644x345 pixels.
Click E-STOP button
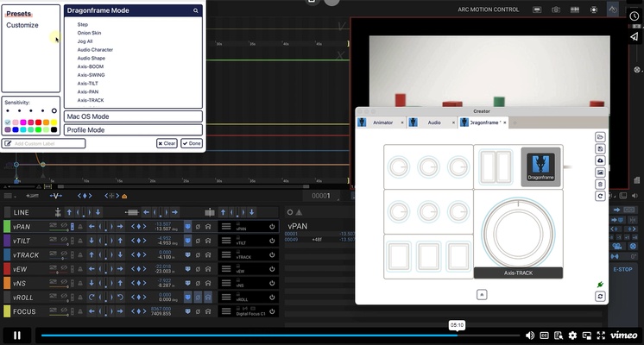622,269
